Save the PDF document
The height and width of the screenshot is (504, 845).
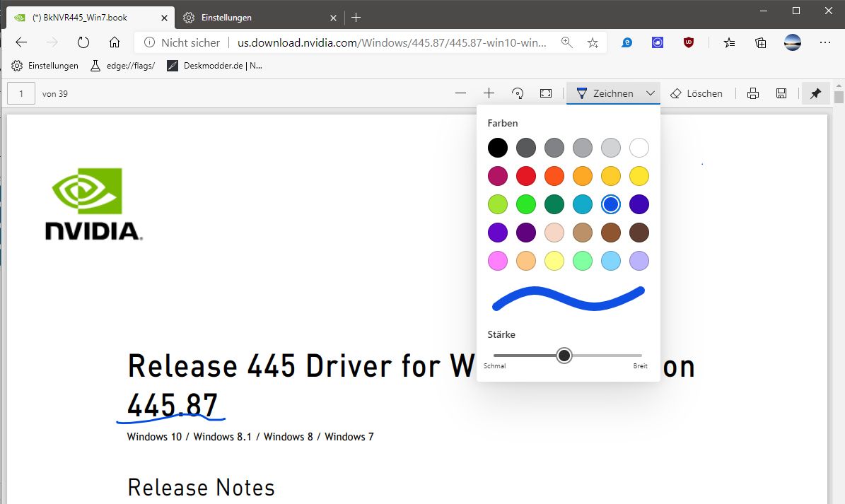(x=781, y=93)
